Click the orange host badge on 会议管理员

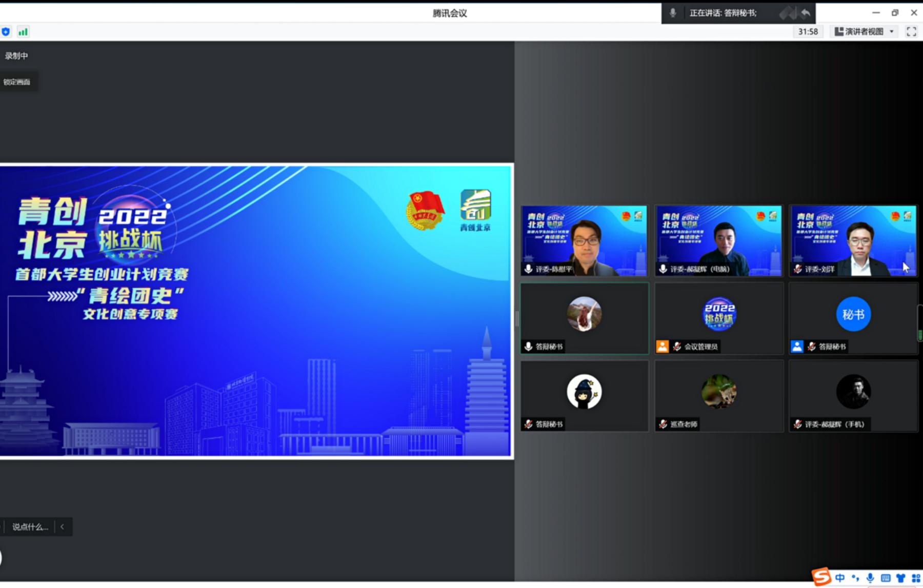[x=663, y=347]
